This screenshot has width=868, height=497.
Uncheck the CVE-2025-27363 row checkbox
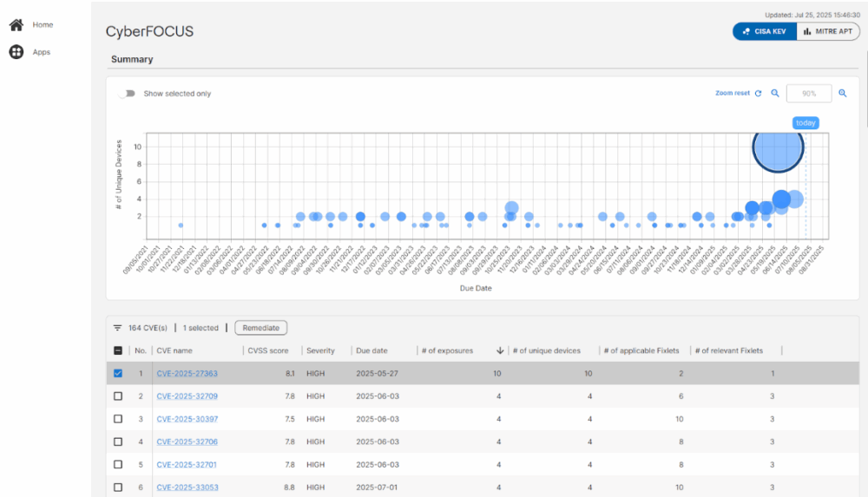(118, 374)
